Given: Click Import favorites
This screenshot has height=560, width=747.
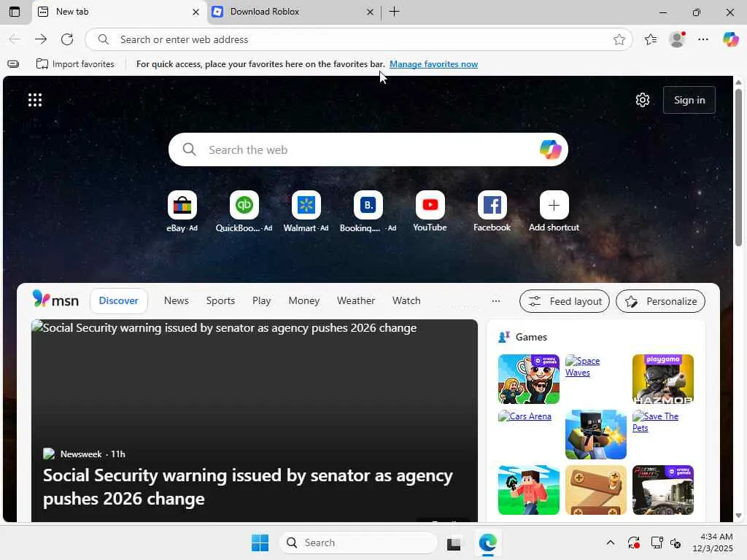Looking at the screenshot, I should [x=75, y=64].
